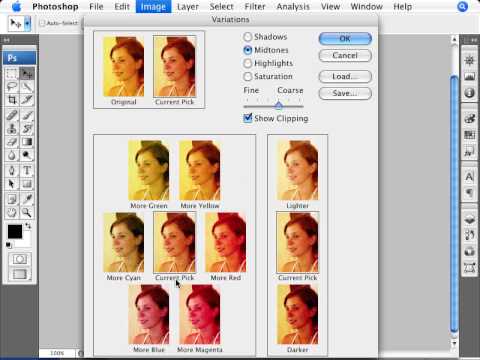Viewport: 480px width, 360px height.
Task: Select the Highlights radio button
Action: (x=248, y=63)
